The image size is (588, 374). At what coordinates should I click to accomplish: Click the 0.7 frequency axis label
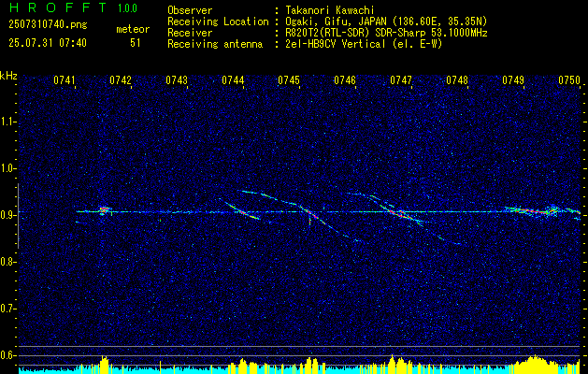pos(8,309)
